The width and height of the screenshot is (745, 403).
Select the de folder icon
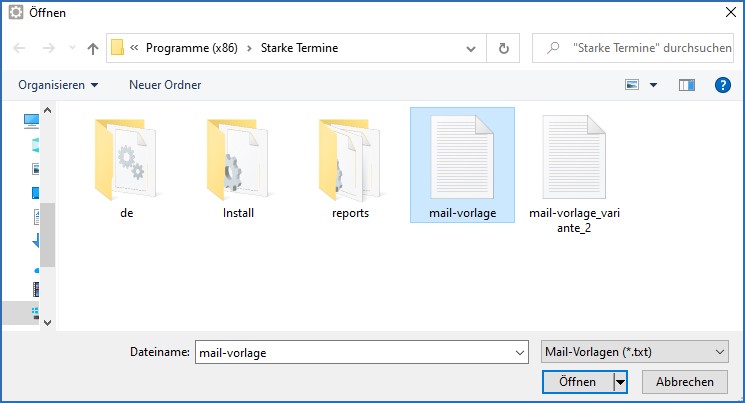[125, 159]
